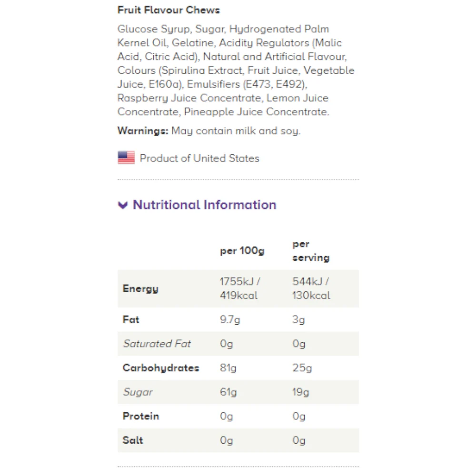Click the 9.7g fat value
476x476 pixels.
[230, 320]
